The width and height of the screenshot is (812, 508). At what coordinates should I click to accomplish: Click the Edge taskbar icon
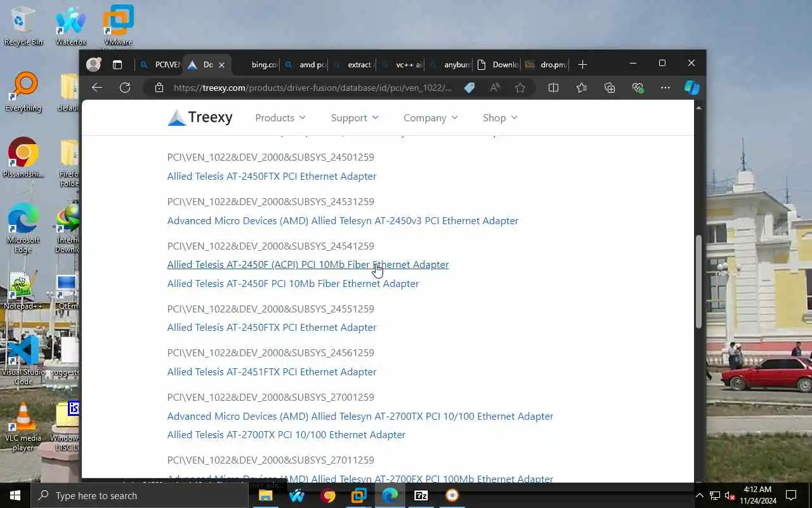[x=390, y=495]
